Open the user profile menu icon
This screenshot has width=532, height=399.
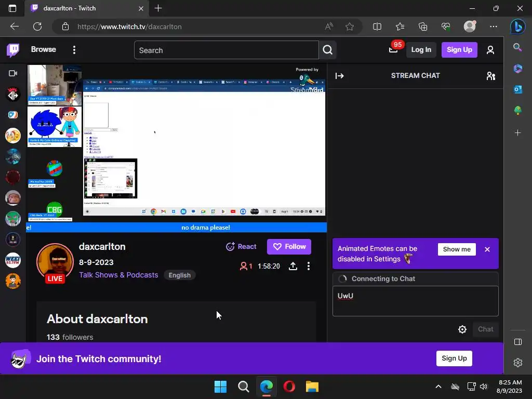coord(490,50)
